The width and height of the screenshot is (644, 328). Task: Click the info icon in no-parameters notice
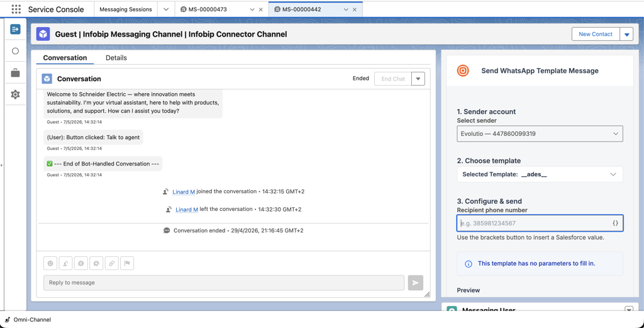468,264
